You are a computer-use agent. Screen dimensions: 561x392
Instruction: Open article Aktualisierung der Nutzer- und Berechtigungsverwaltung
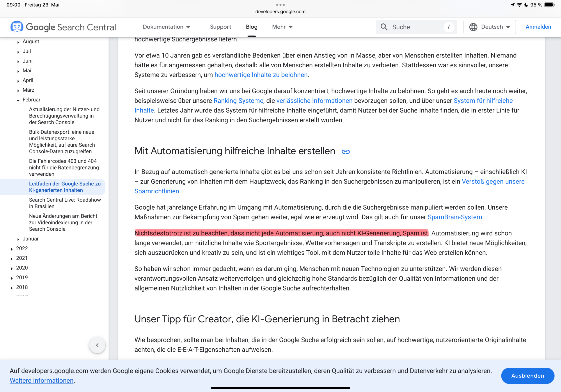coord(64,116)
